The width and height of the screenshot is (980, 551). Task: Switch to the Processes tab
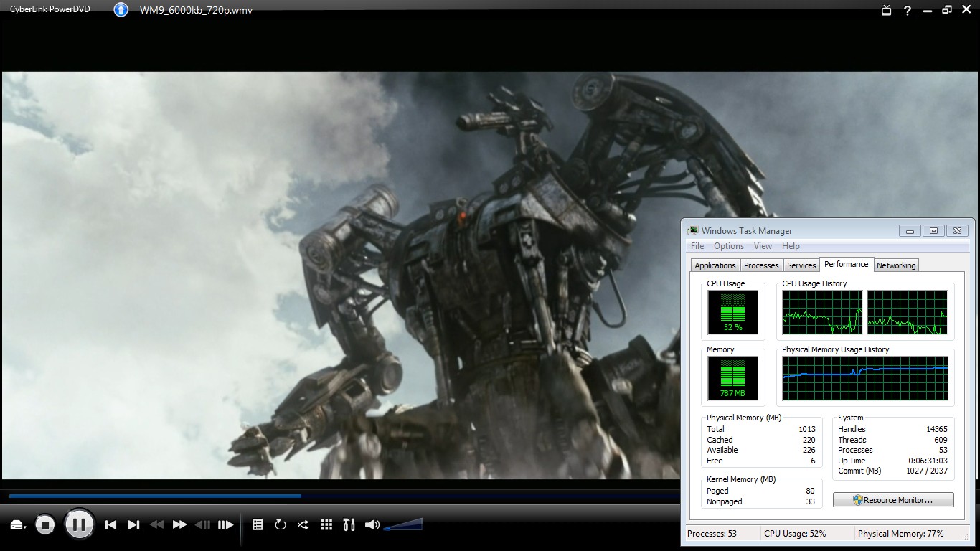[x=761, y=265]
